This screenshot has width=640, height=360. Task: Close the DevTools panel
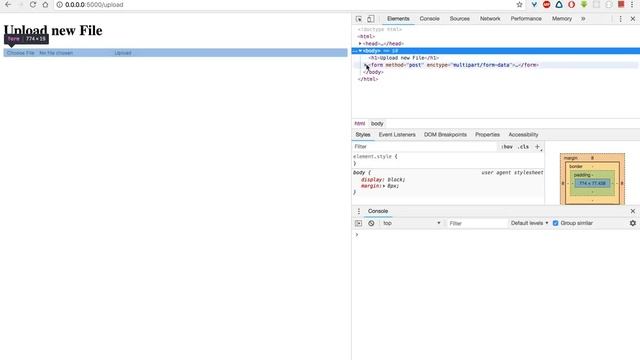point(633,19)
